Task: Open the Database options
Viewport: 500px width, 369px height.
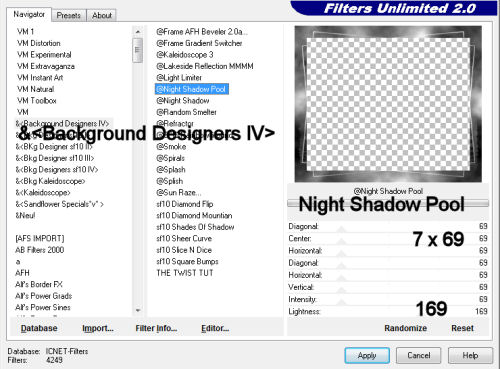Action: tap(39, 328)
